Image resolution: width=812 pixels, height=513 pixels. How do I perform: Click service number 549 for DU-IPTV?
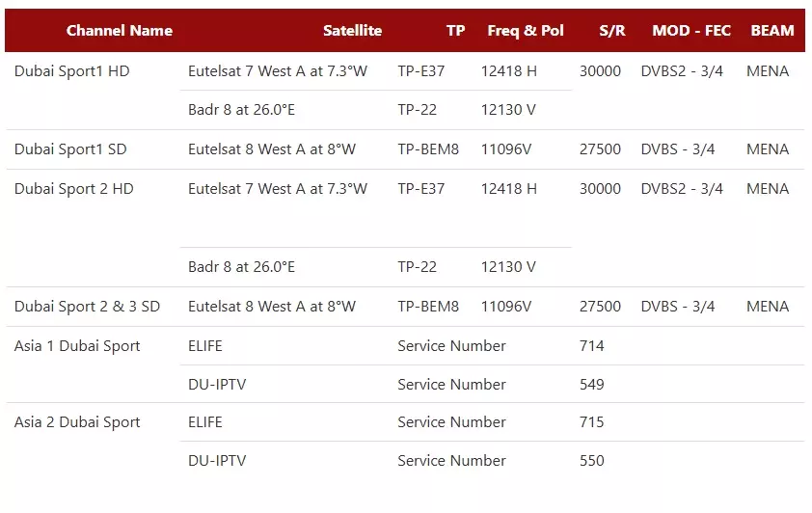pos(592,385)
